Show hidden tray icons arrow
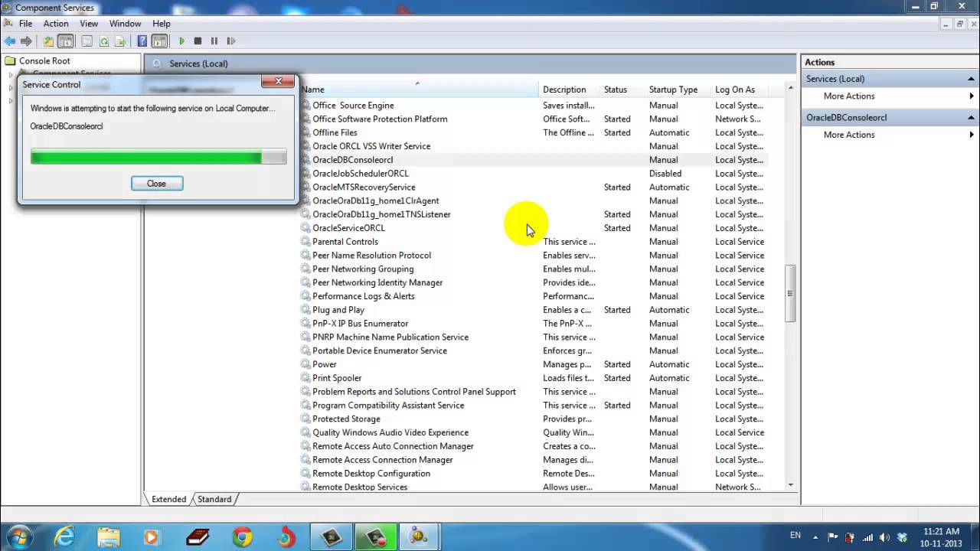This screenshot has width=980, height=551. coord(815,537)
